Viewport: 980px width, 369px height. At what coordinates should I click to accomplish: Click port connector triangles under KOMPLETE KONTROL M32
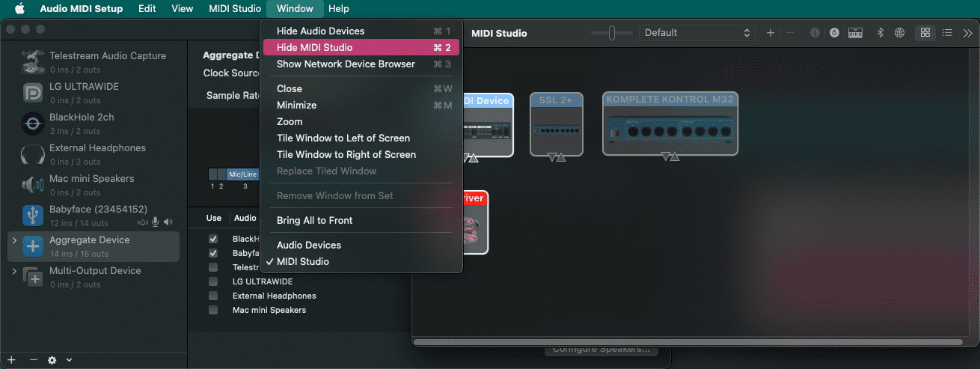[670, 156]
